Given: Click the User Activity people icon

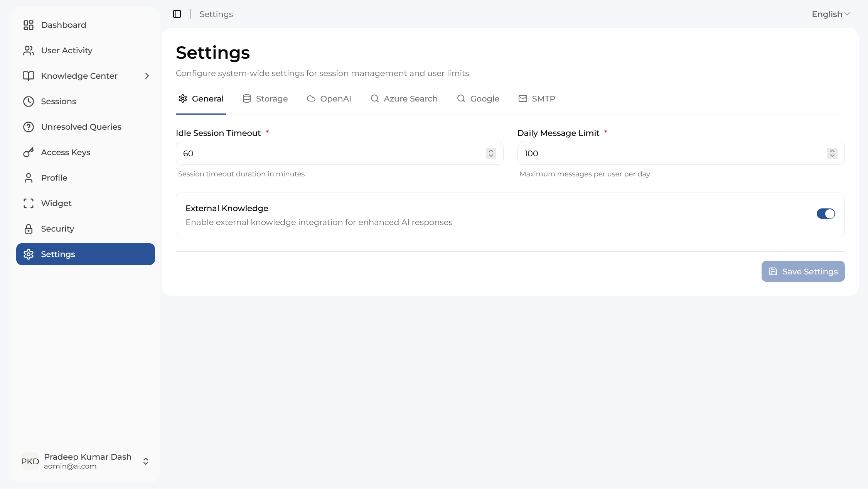Looking at the screenshot, I should point(29,51).
